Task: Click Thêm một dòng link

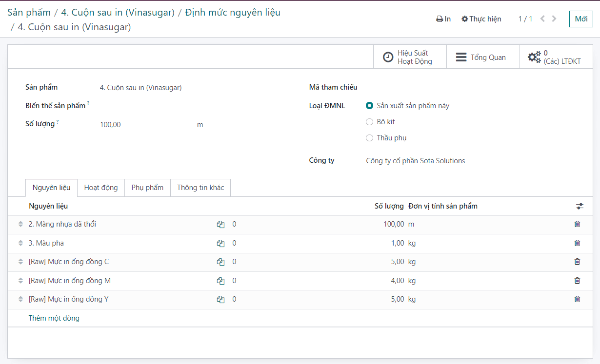Action: (x=54, y=318)
